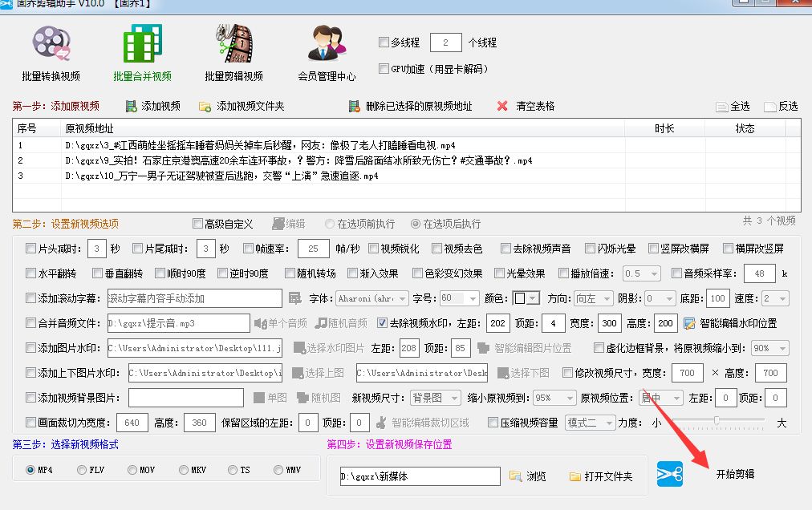The width and height of the screenshot is (812, 510).
Task: Click the 打开文件夹 folder icon
Action: coord(574,476)
